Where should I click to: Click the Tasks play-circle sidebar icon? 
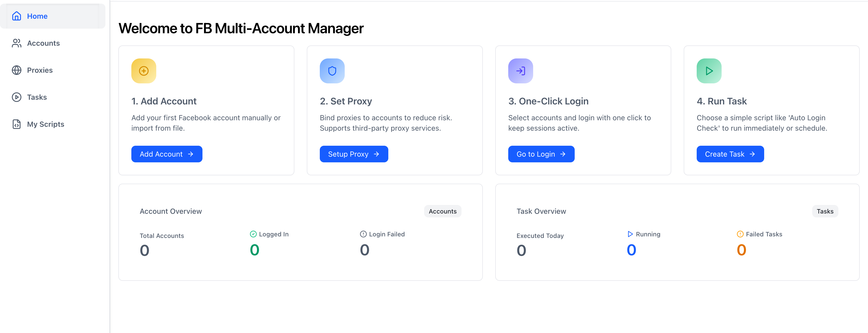pos(17,97)
